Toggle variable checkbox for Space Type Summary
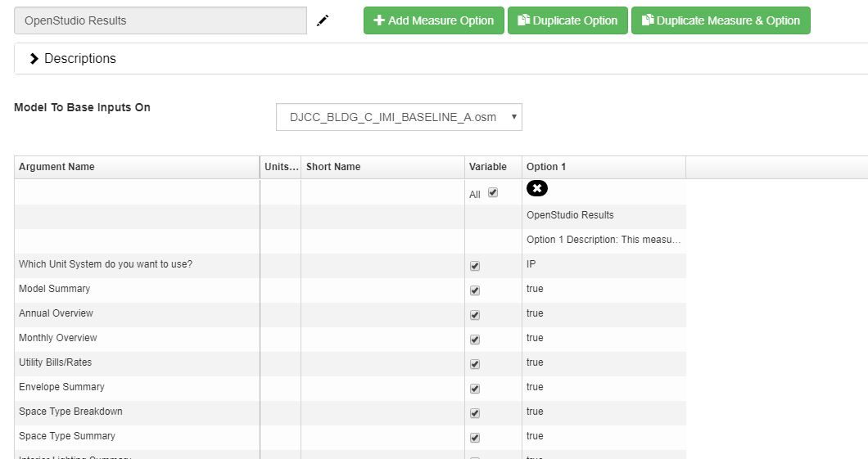 coord(475,438)
